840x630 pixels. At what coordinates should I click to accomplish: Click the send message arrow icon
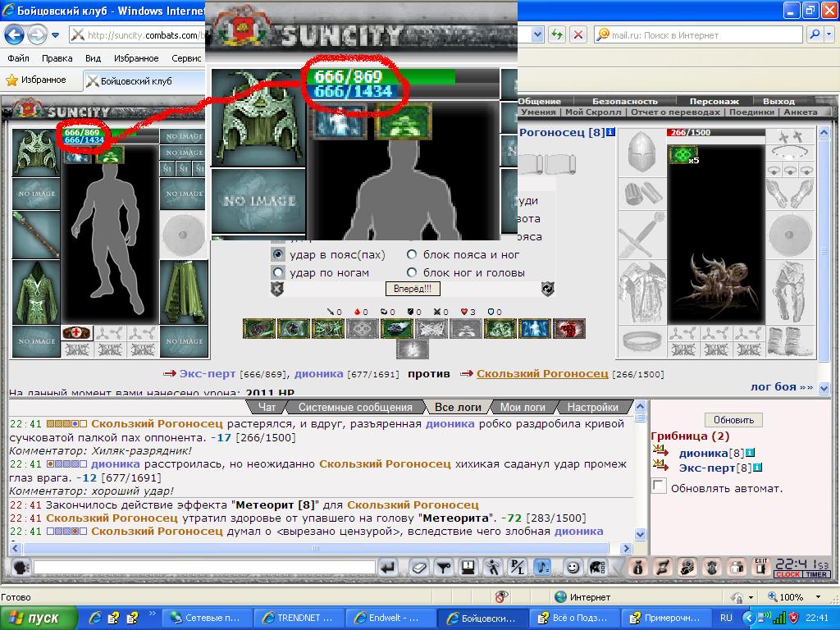click(x=390, y=568)
